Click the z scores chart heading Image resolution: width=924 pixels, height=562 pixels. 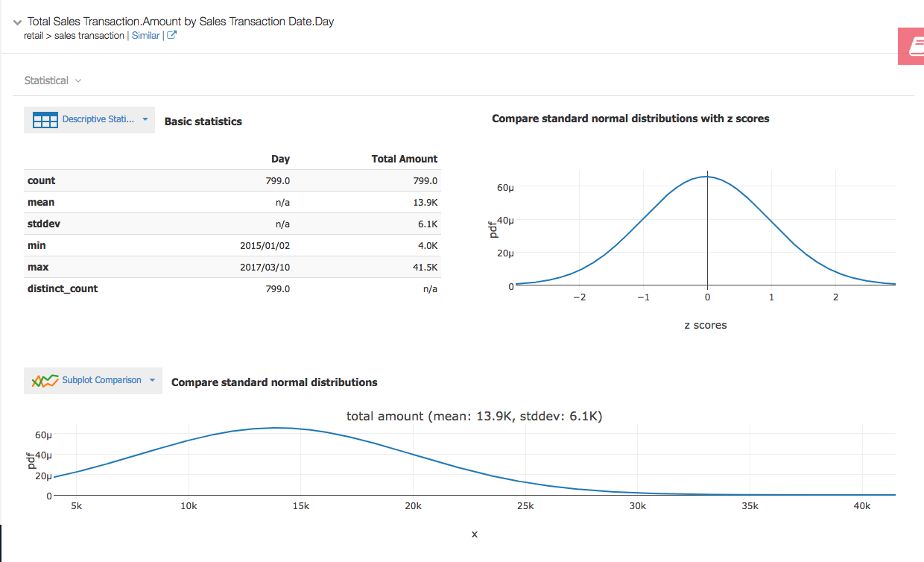tap(630, 119)
